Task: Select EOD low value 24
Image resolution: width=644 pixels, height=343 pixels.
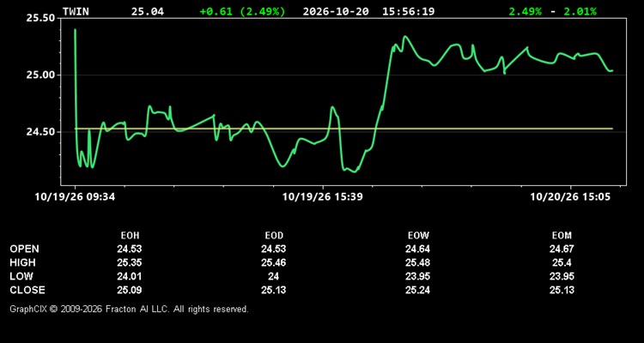Action: (274, 276)
